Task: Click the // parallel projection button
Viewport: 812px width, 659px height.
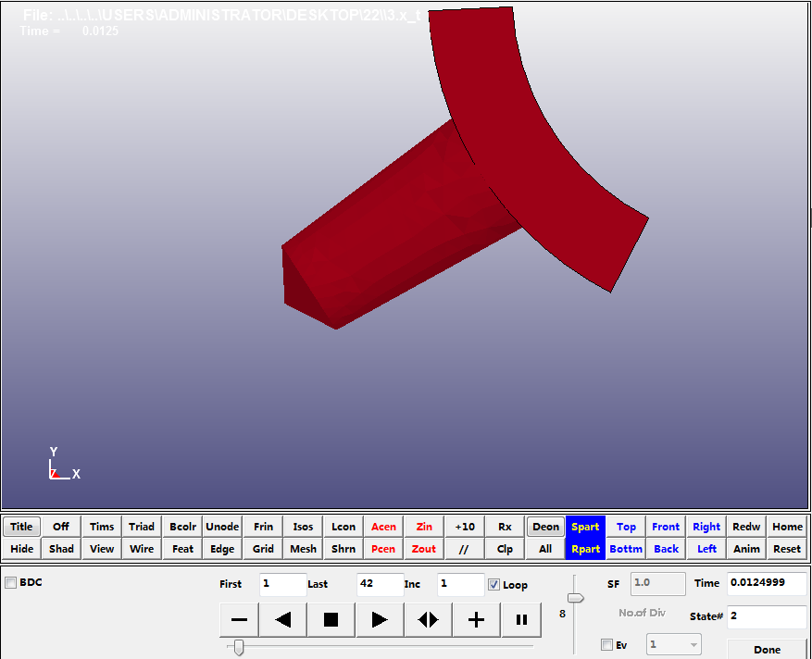Action: 465,549
